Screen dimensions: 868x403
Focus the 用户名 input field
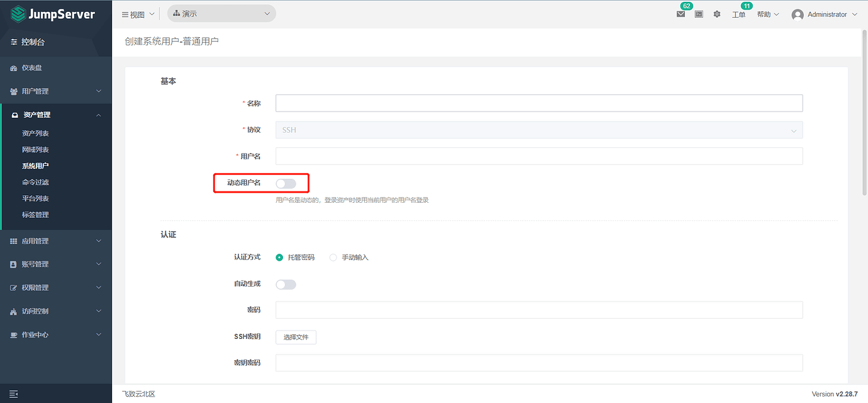point(539,156)
